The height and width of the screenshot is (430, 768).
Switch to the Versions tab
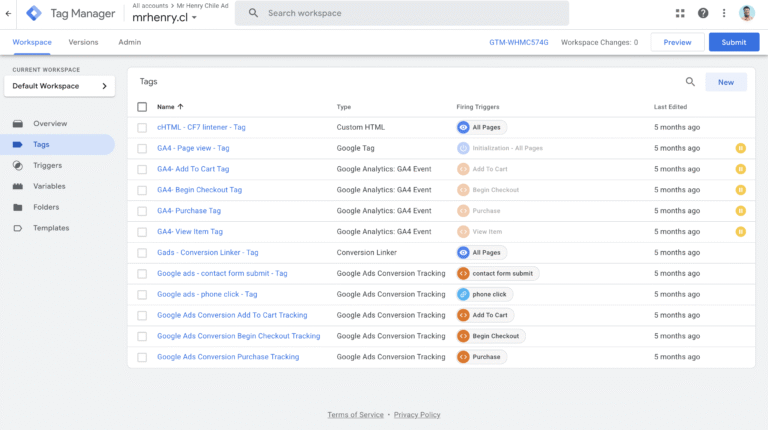tap(83, 42)
